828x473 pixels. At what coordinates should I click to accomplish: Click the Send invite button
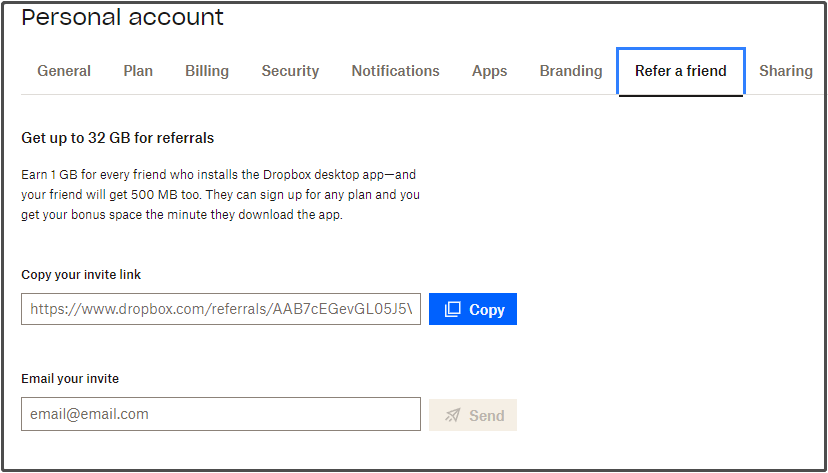click(473, 415)
